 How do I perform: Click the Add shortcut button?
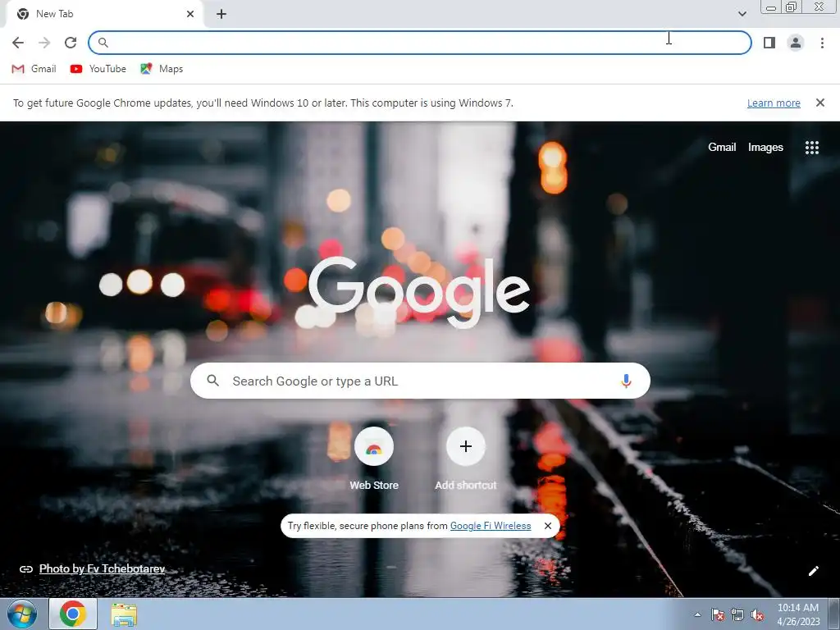[466, 459]
